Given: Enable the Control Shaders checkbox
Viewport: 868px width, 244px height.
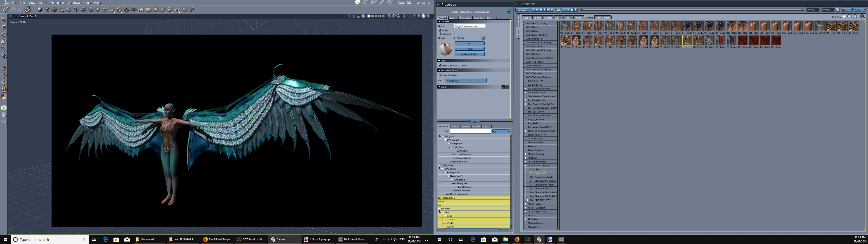Looking at the screenshot, I should pyautogui.click(x=440, y=75).
